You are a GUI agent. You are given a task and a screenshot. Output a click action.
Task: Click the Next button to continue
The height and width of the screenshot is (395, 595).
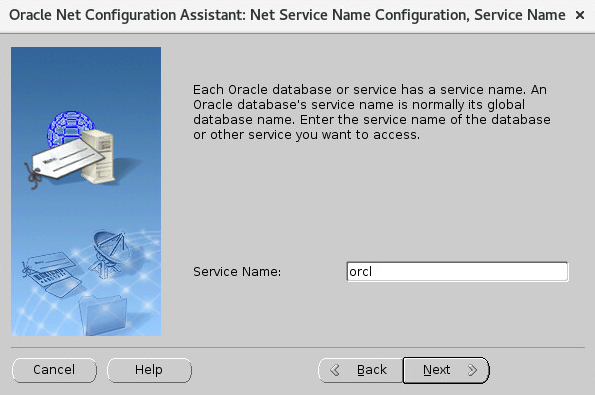446,370
